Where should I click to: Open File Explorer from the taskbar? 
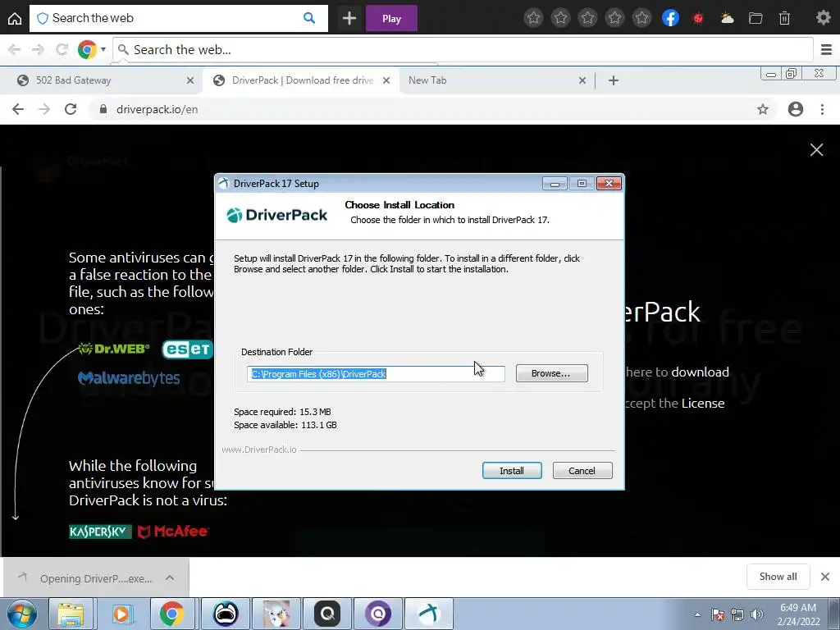coord(71,614)
